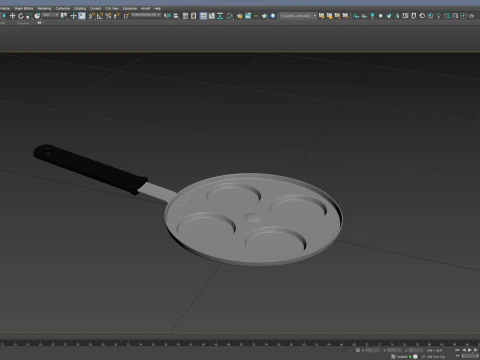The height and width of the screenshot is (360, 480).
Task: Open Arnold menu
Action: pyautogui.click(x=145, y=8)
